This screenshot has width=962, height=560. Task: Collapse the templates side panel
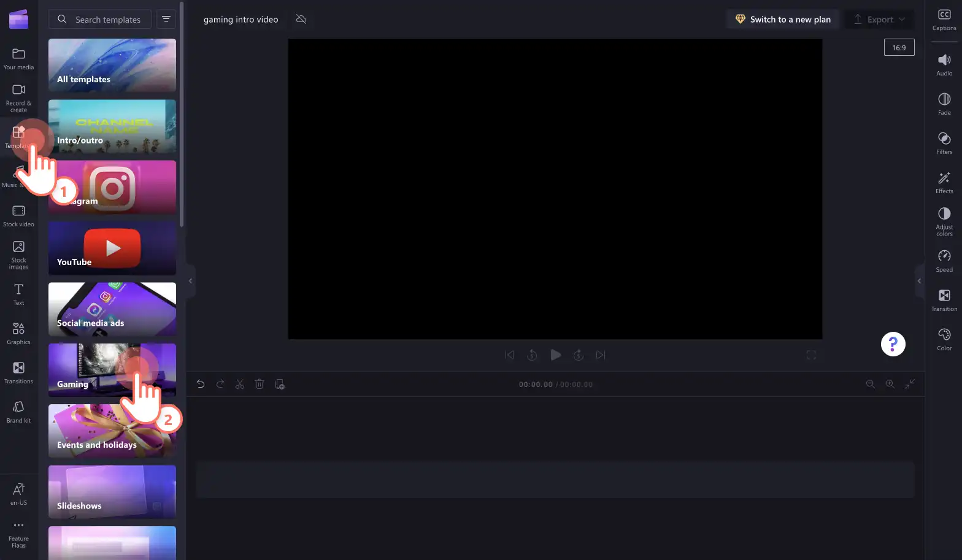(190, 281)
